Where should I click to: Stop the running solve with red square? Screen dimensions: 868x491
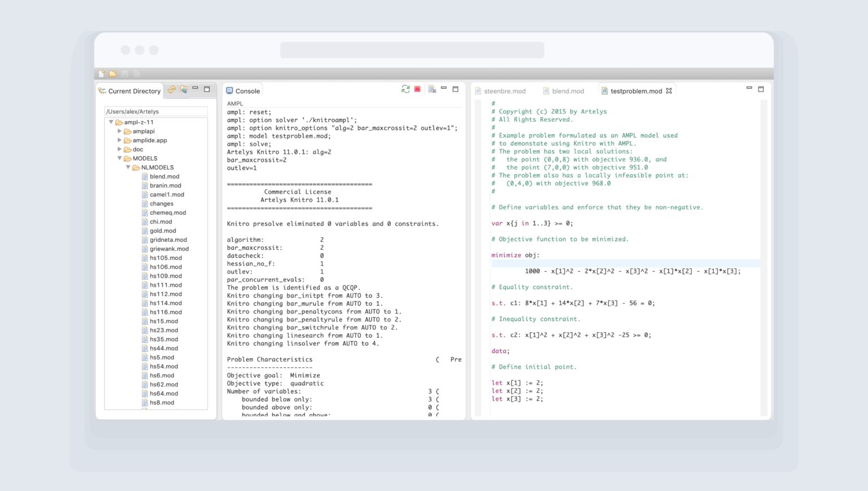[417, 89]
